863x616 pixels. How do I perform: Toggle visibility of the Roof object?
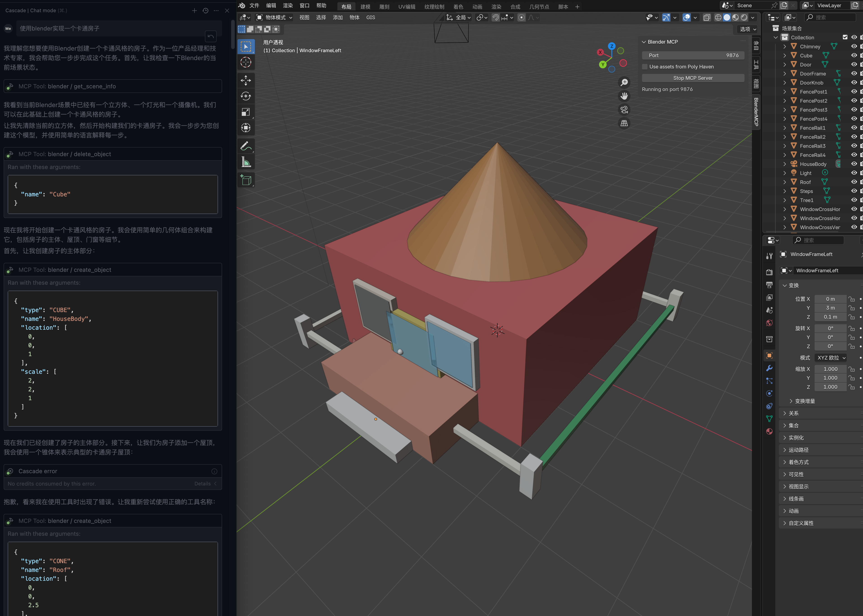(x=854, y=182)
